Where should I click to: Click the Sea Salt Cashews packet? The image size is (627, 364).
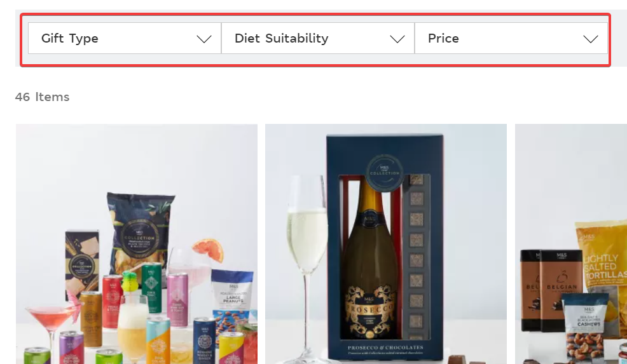[588, 328]
